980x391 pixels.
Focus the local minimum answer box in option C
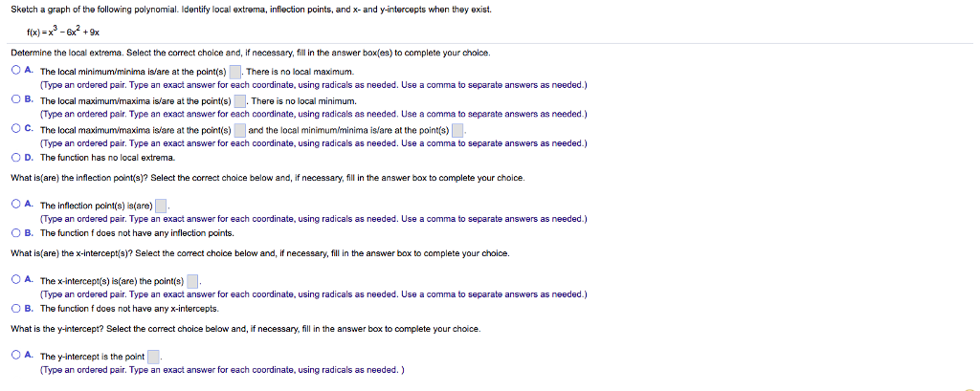pos(457,130)
